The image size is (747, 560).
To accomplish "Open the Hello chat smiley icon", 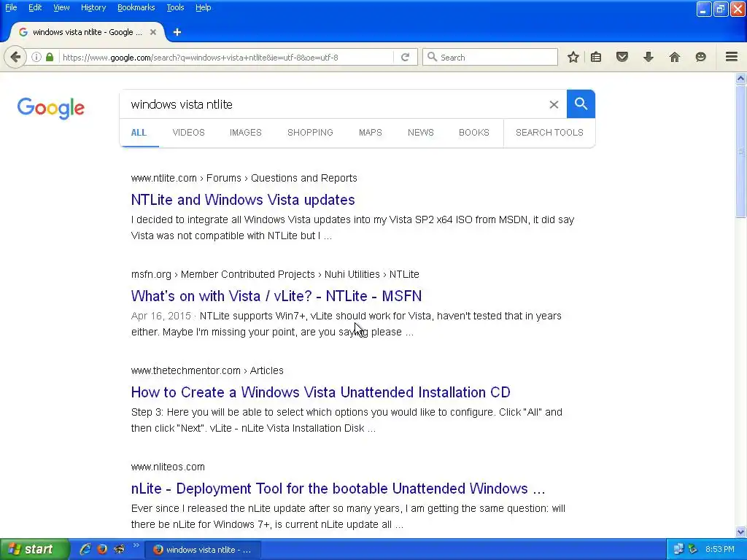I will pos(701,57).
